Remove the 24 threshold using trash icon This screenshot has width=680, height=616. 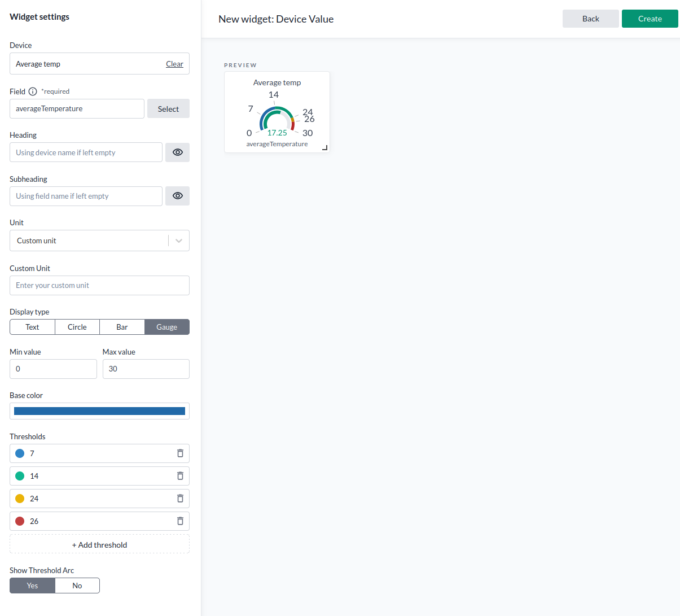[x=180, y=499]
